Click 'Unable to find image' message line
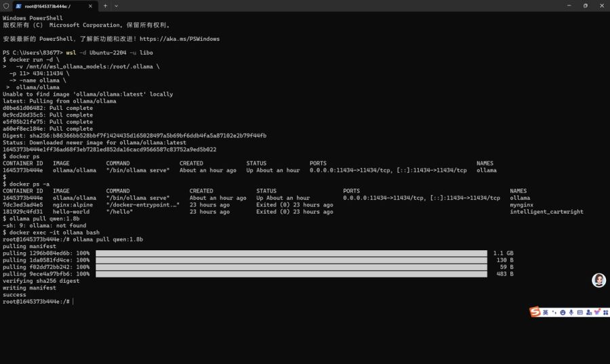Viewport: 610px width, 364px height. point(88,94)
